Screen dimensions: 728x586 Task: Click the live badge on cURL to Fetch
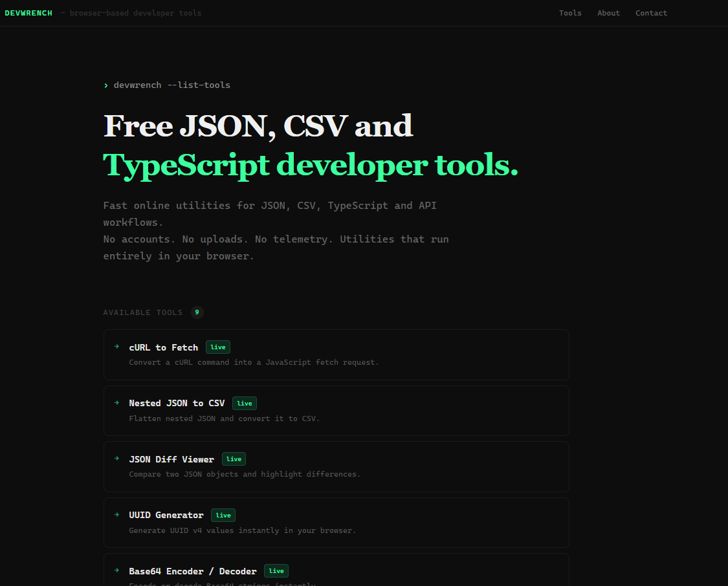[217, 347]
